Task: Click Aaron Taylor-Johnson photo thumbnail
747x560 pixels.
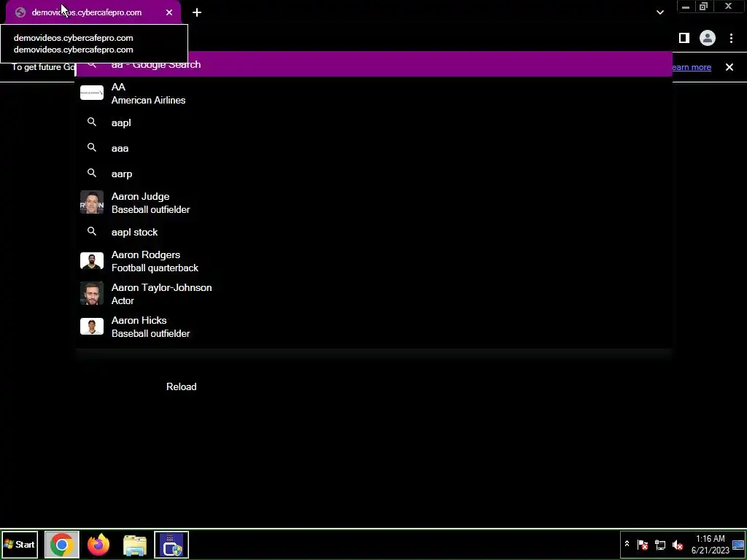Action: 91,293
